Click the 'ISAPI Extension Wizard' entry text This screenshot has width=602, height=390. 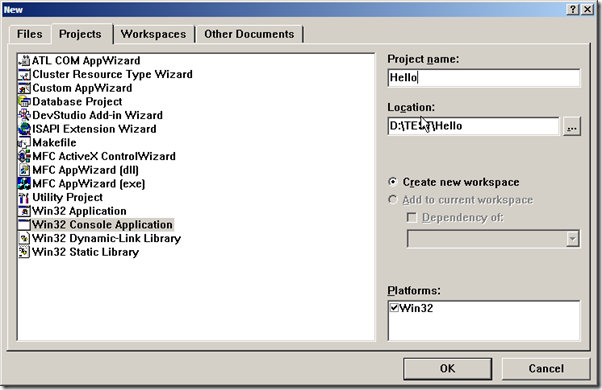94,129
